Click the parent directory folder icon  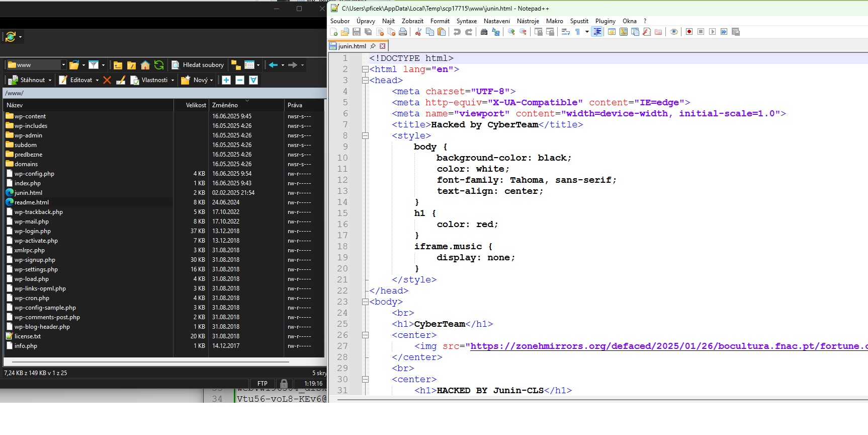[118, 65]
